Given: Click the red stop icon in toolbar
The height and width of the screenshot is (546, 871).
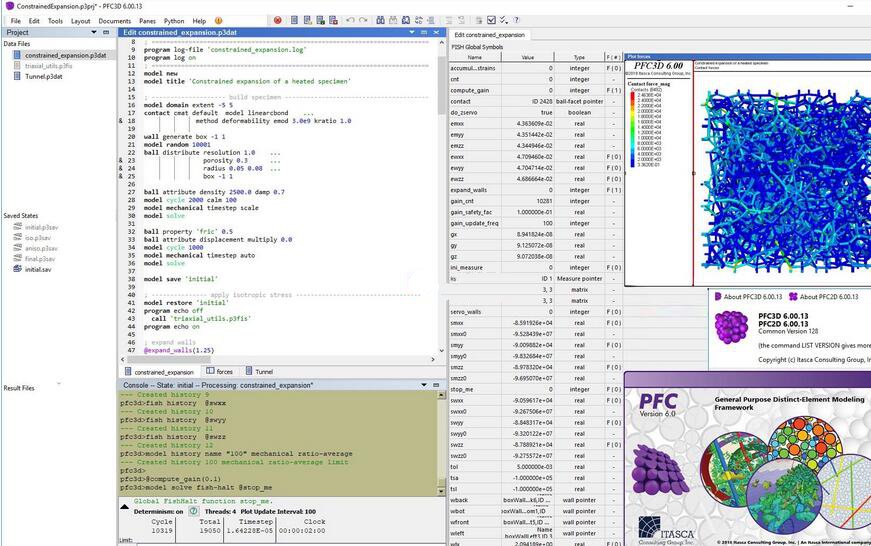Looking at the screenshot, I should tap(278, 20).
